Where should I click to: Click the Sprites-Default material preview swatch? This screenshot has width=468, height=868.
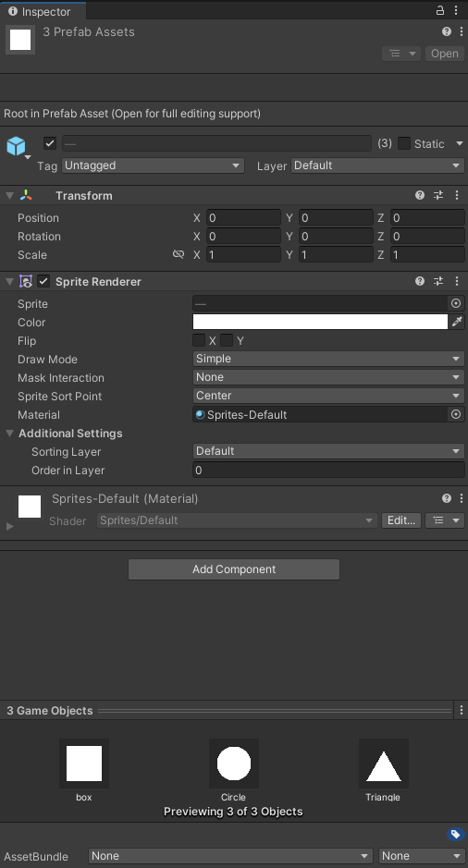click(30, 507)
